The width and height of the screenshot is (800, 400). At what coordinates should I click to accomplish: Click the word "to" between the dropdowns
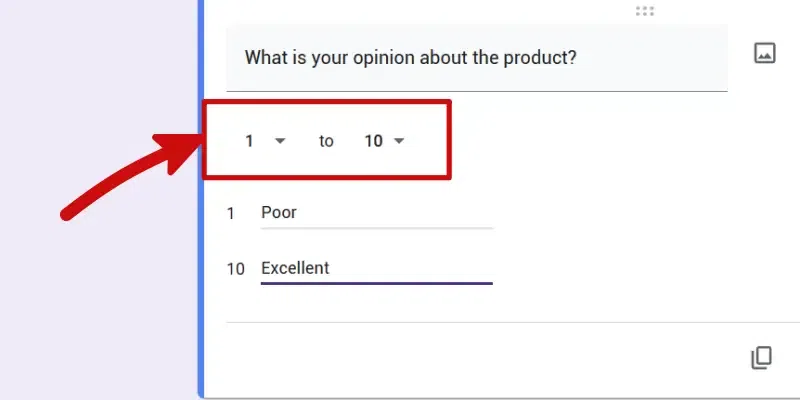[x=326, y=141]
